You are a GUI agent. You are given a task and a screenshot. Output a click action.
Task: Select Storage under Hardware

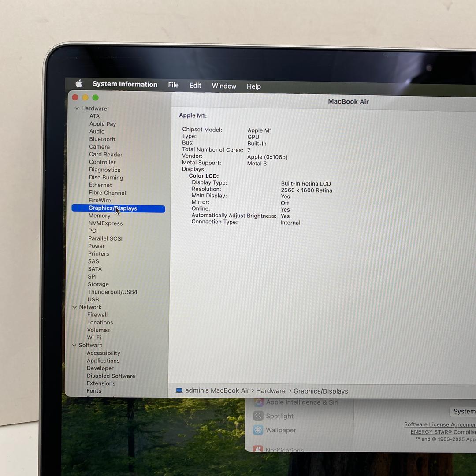(x=98, y=284)
